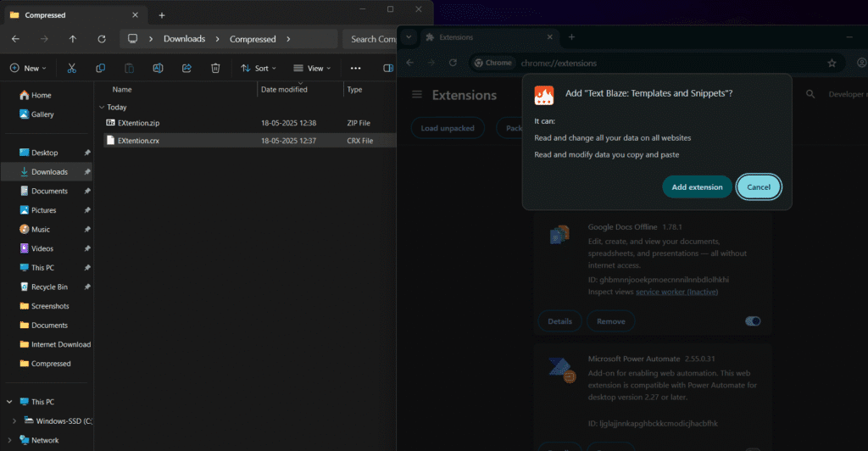
Task: Click Rename icon in File Explorer toolbar
Action: 158,68
